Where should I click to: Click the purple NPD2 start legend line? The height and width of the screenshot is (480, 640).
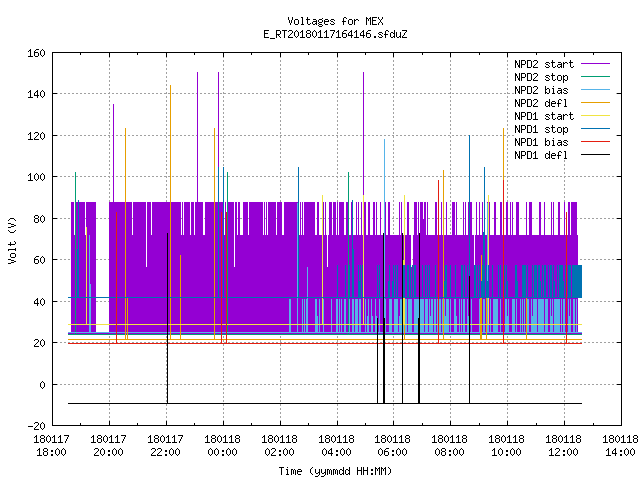[595, 64]
